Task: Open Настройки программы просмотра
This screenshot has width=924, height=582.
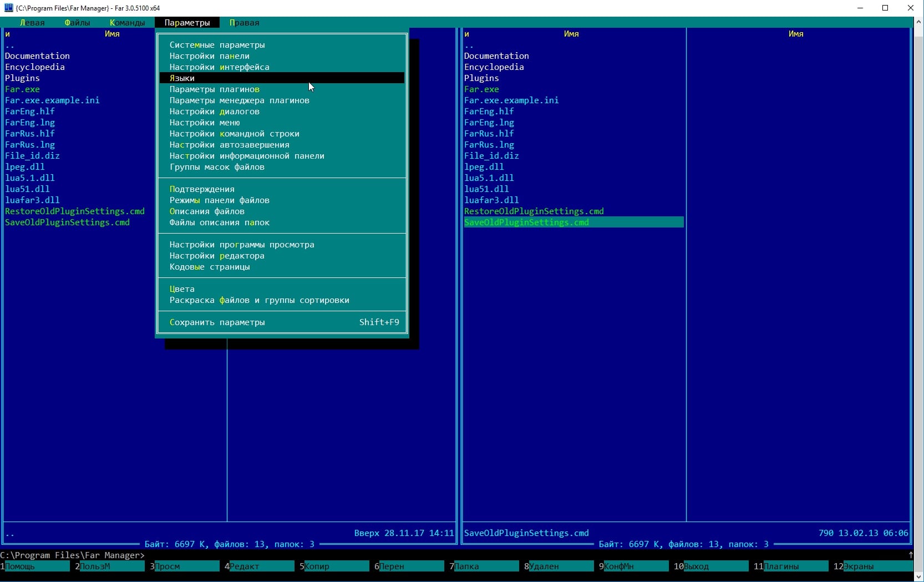Action: pos(282,245)
